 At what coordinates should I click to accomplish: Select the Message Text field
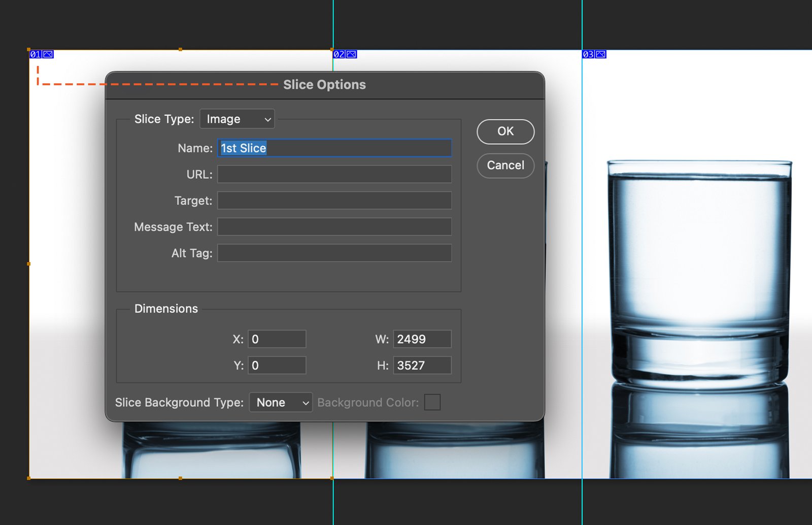pos(334,227)
